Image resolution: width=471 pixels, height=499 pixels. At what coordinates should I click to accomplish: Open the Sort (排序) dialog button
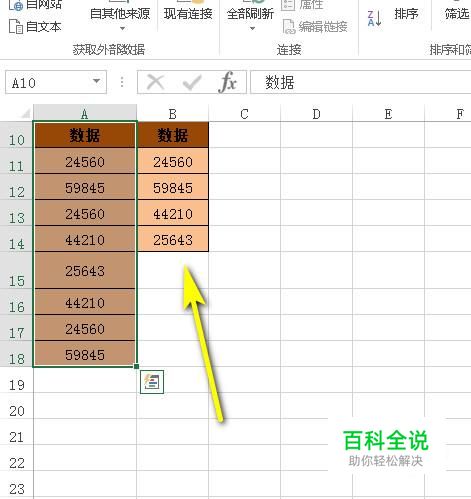pos(406,14)
